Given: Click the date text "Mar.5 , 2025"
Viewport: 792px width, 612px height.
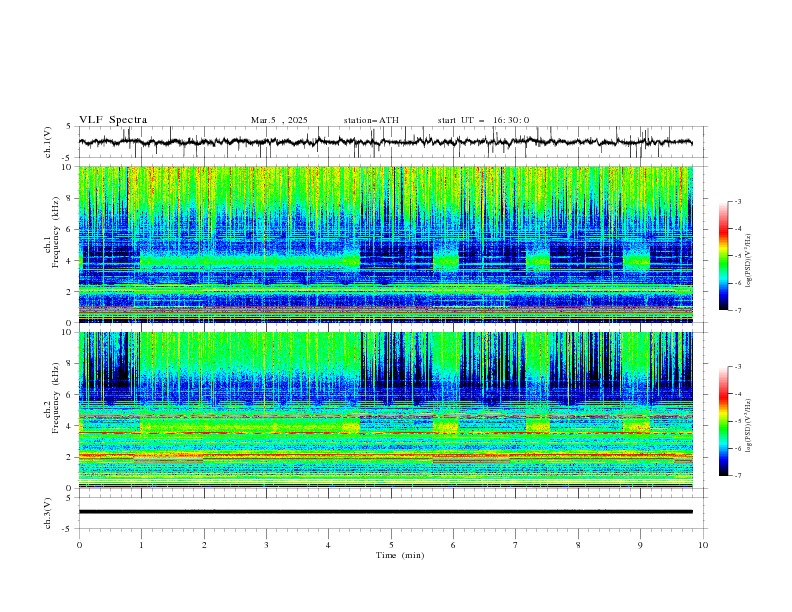Looking at the screenshot, I should (279, 120).
